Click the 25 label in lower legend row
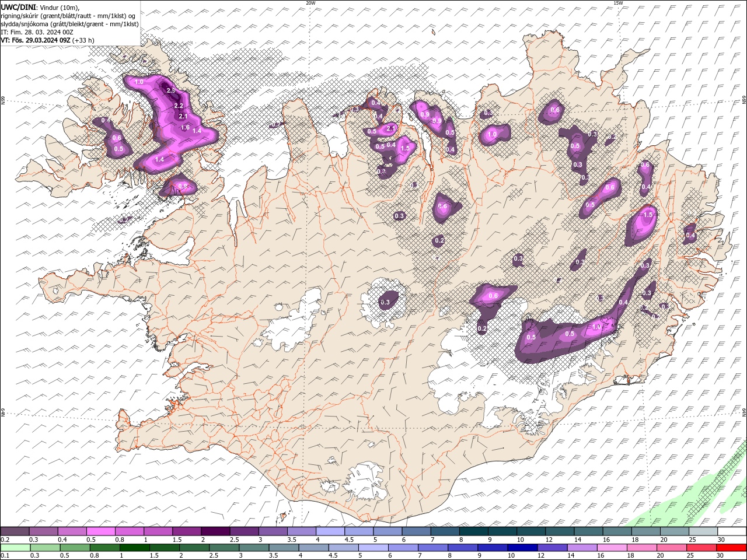The image size is (747, 560). coord(690,556)
